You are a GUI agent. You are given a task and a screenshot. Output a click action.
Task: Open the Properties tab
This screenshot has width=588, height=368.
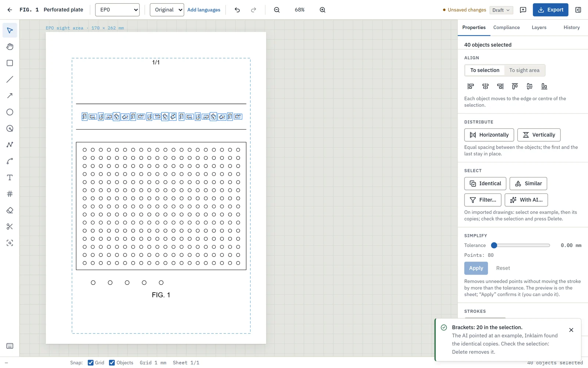474,28
